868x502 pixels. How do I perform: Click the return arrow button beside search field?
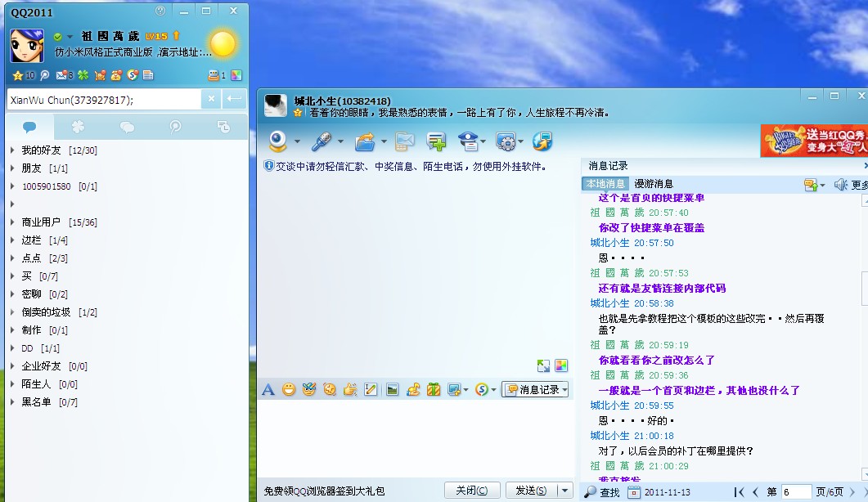tap(234, 99)
